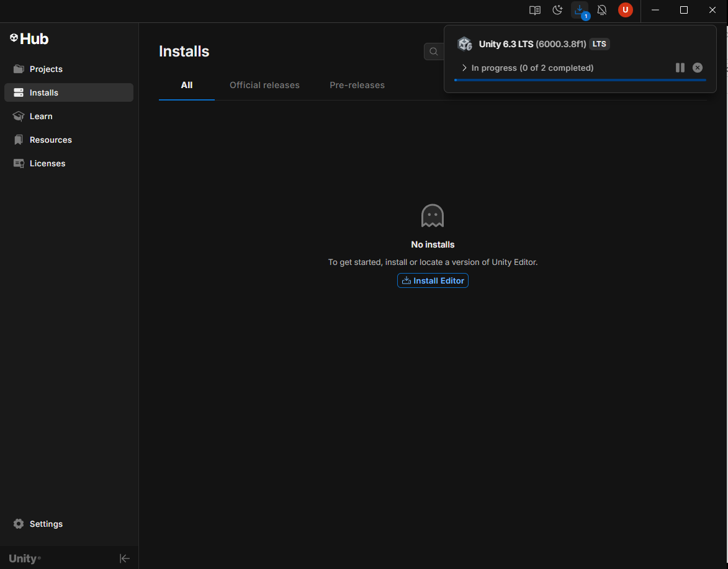Viewport: 728px width, 569px height.
Task: Open the Learn section
Action: (x=69, y=116)
